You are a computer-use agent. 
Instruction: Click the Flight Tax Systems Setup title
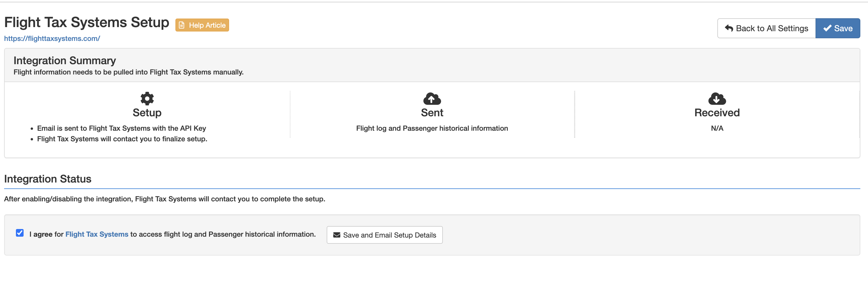click(87, 23)
